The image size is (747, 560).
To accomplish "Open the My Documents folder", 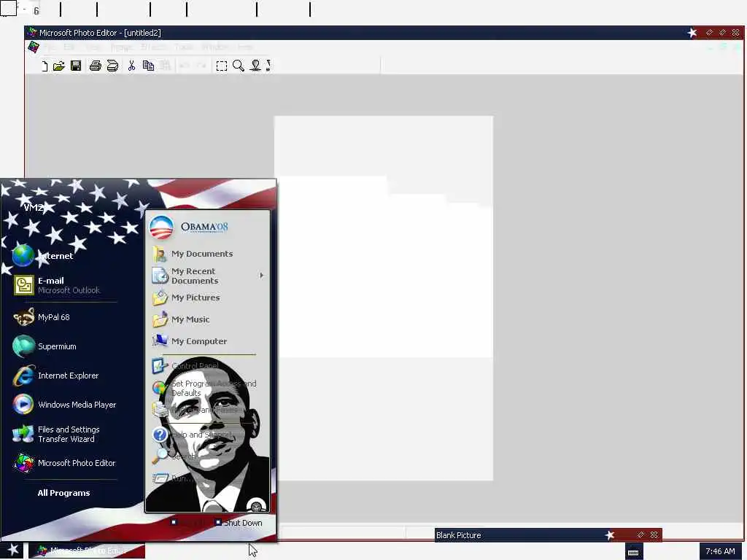I will click(193, 254).
